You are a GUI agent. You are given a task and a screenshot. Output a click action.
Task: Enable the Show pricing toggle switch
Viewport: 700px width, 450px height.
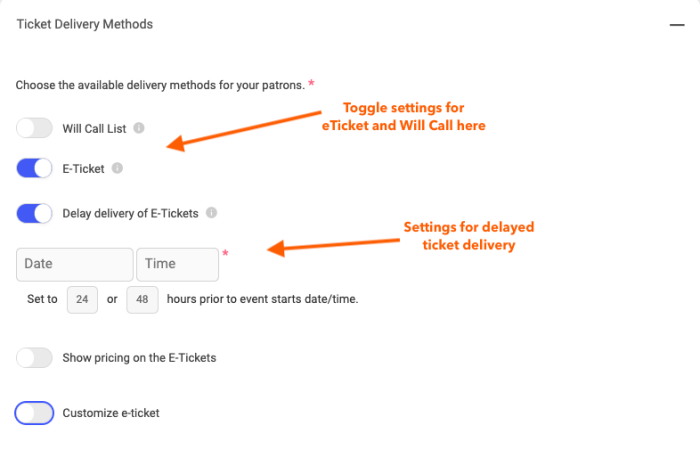click(x=34, y=357)
